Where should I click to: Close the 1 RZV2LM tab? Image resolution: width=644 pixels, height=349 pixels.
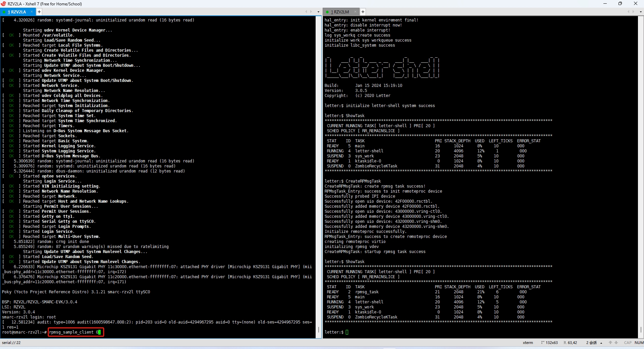[355, 12]
